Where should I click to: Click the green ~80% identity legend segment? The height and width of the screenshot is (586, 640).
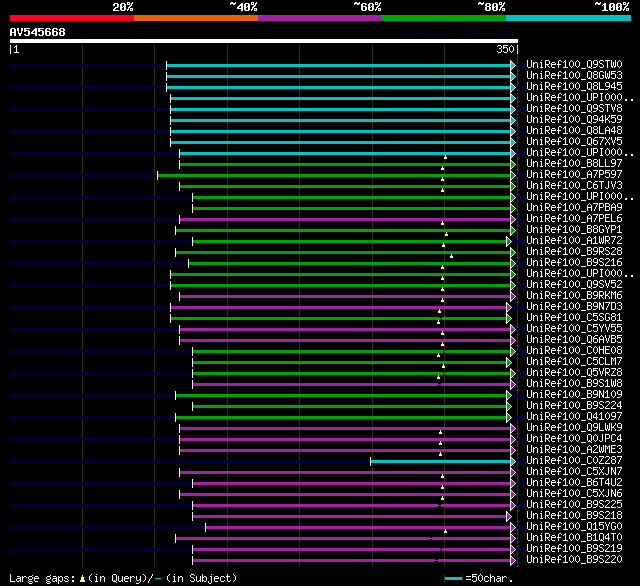[x=444, y=18]
